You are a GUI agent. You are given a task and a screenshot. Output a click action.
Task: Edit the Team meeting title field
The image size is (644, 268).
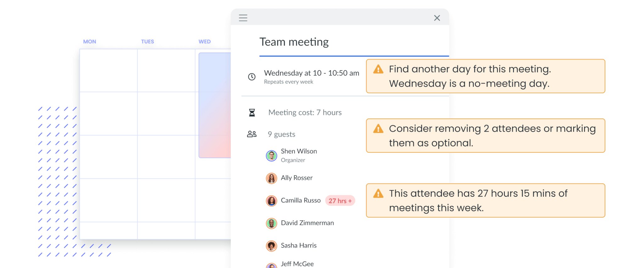click(354, 42)
